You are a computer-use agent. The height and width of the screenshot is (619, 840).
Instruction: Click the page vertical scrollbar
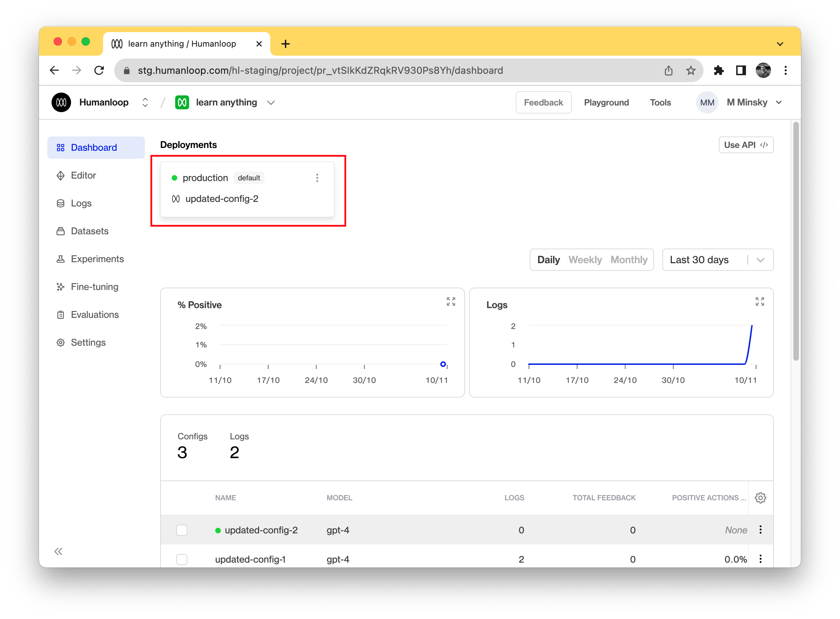[796, 241]
